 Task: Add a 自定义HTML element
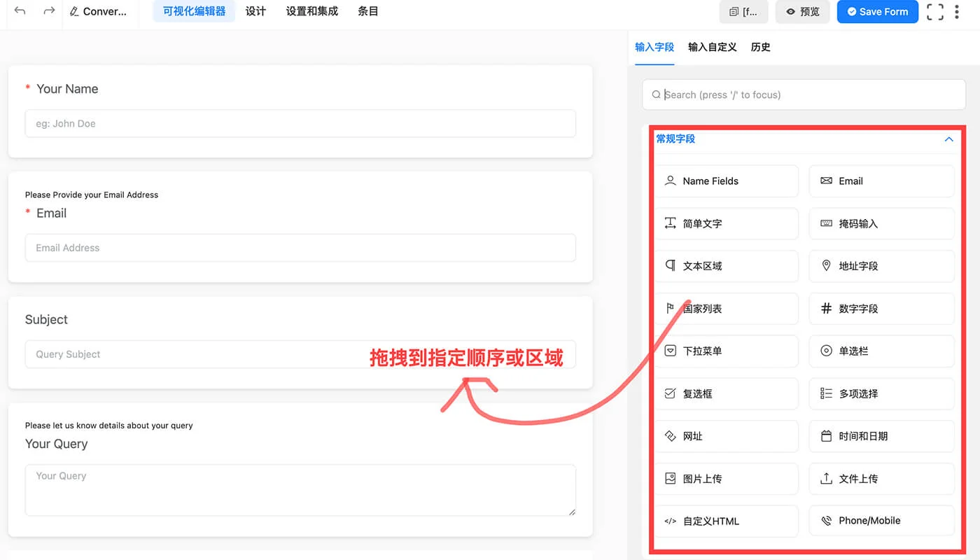pyautogui.click(x=727, y=521)
